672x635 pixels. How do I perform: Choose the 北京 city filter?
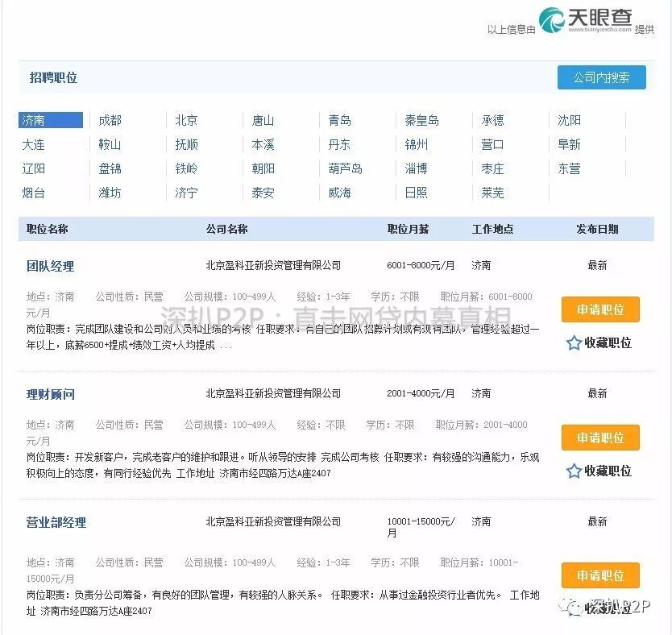pos(186,120)
